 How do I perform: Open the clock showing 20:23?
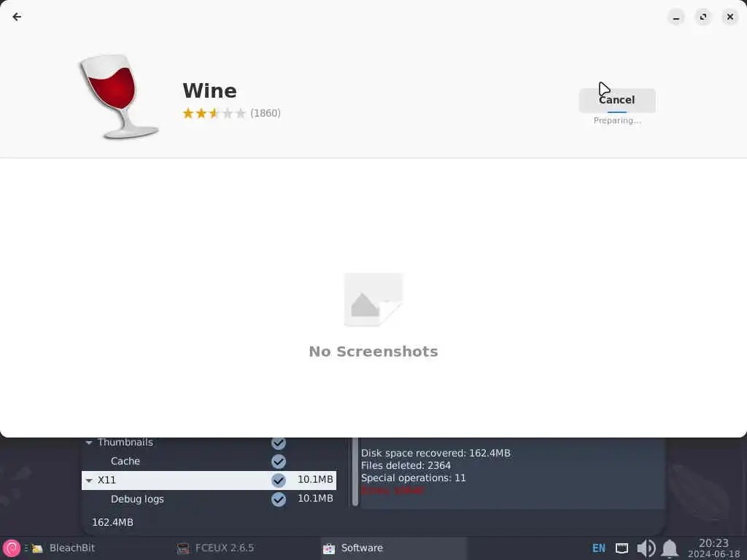point(713,548)
